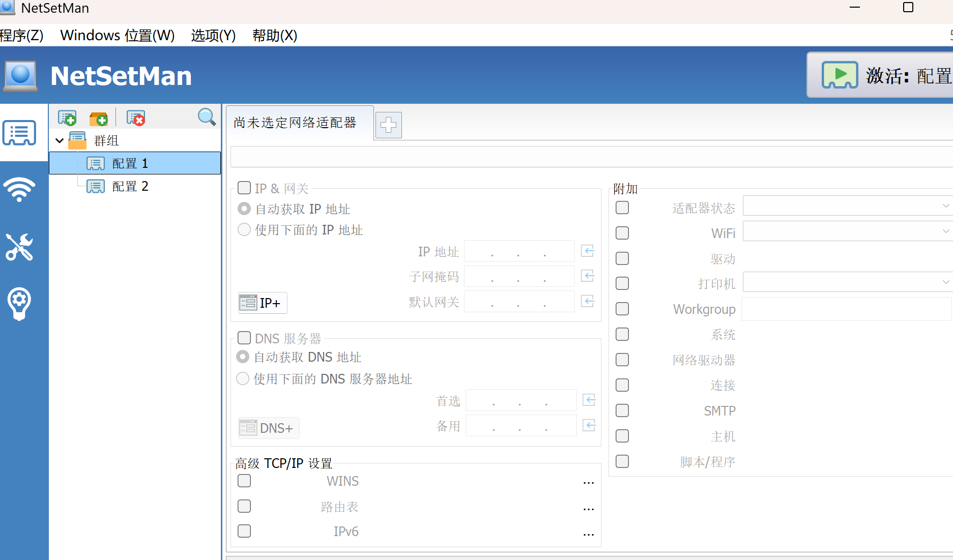Tick the SMTP checkbox
Screen dimensions: 953x560
(x=622, y=410)
